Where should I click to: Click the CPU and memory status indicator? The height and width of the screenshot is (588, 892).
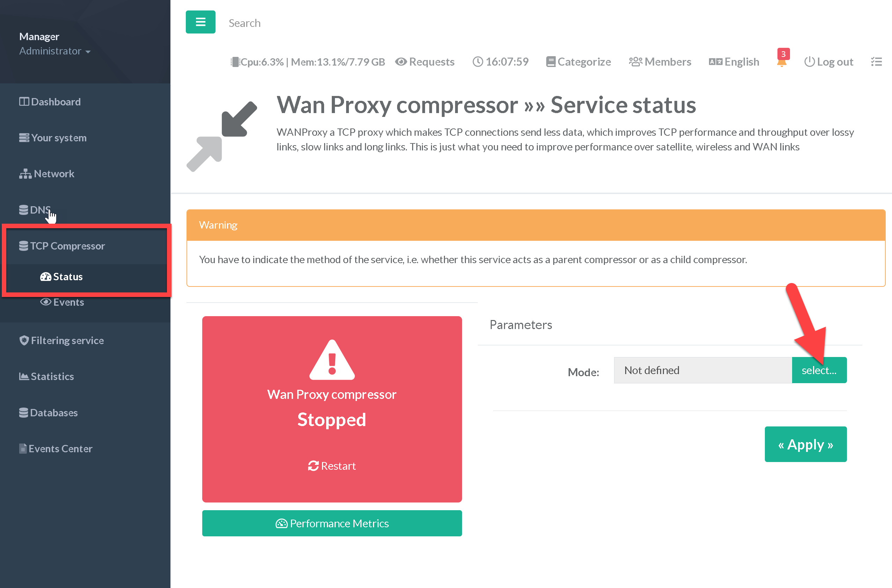pos(308,61)
